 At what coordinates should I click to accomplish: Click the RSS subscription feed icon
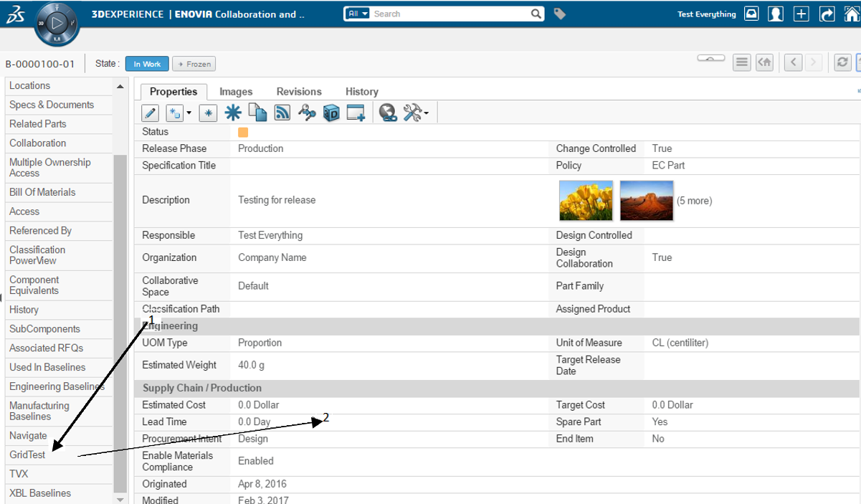click(282, 113)
